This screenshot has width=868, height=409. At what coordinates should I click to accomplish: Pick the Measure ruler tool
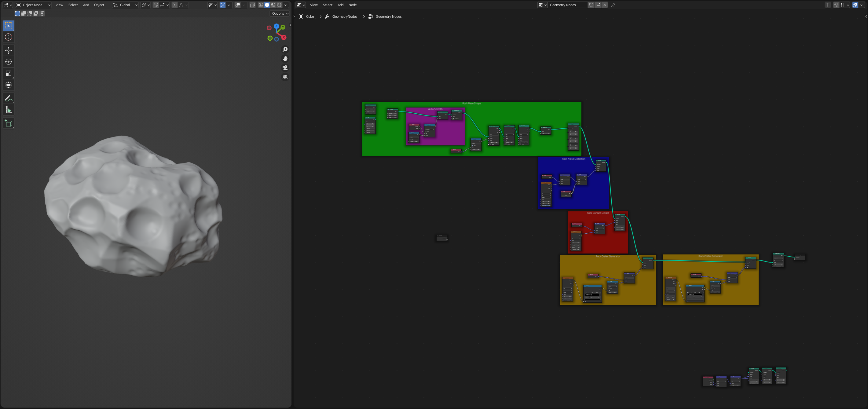pyautogui.click(x=9, y=110)
